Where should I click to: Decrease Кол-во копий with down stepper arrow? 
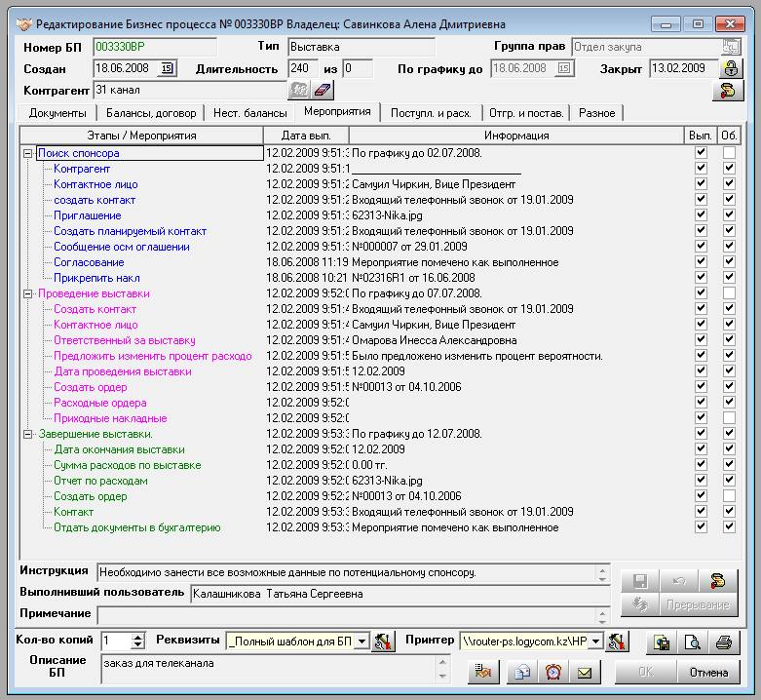[x=137, y=645]
